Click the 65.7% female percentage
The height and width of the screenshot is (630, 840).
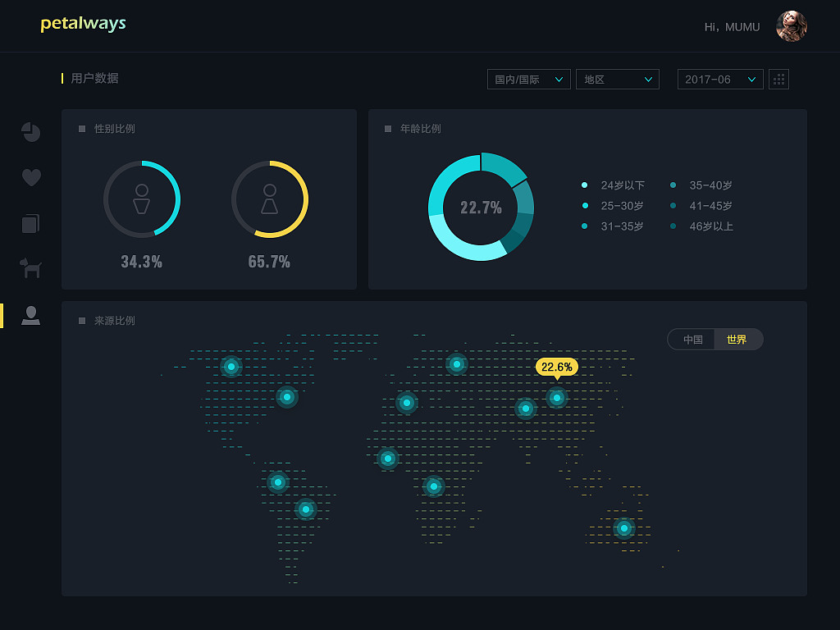coord(269,262)
